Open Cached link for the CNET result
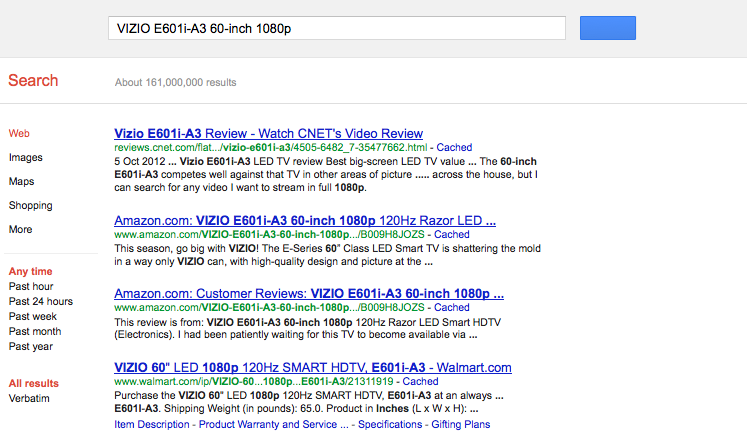This screenshot has width=747, height=446. [x=454, y=147]
